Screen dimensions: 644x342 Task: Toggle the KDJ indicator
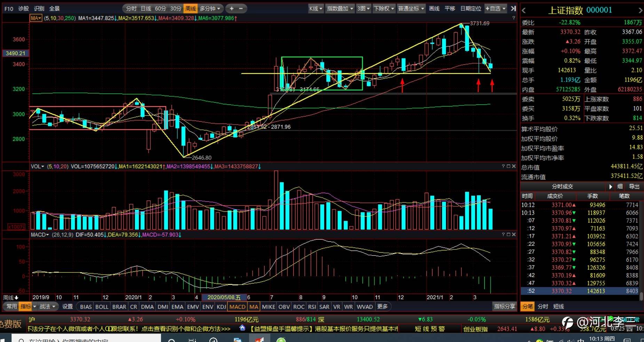[x=221, y=307]
